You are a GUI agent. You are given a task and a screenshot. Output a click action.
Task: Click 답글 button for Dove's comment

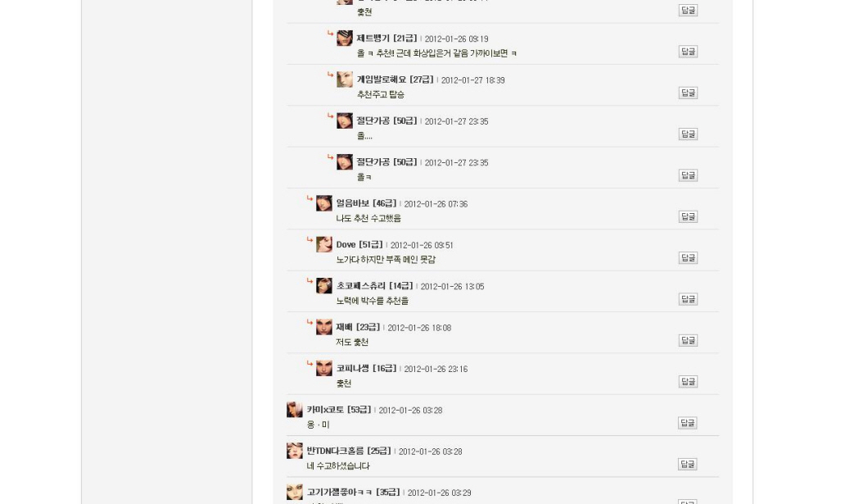point(688,258)
